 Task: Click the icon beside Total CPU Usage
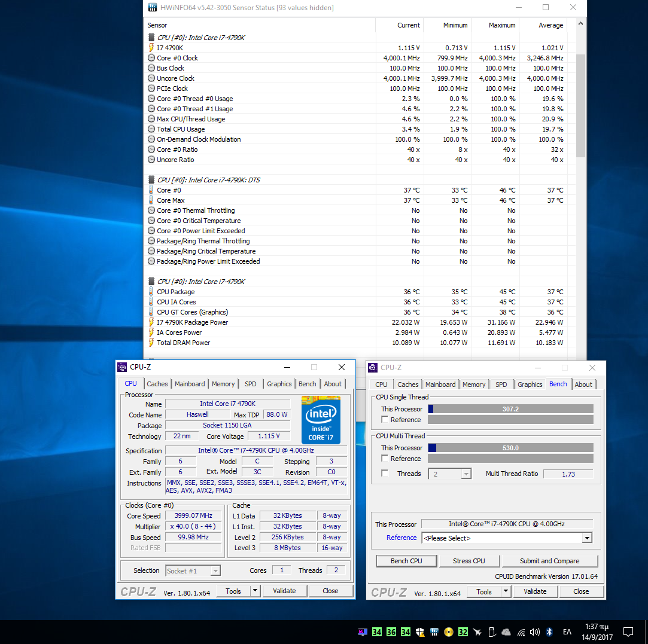151,129
